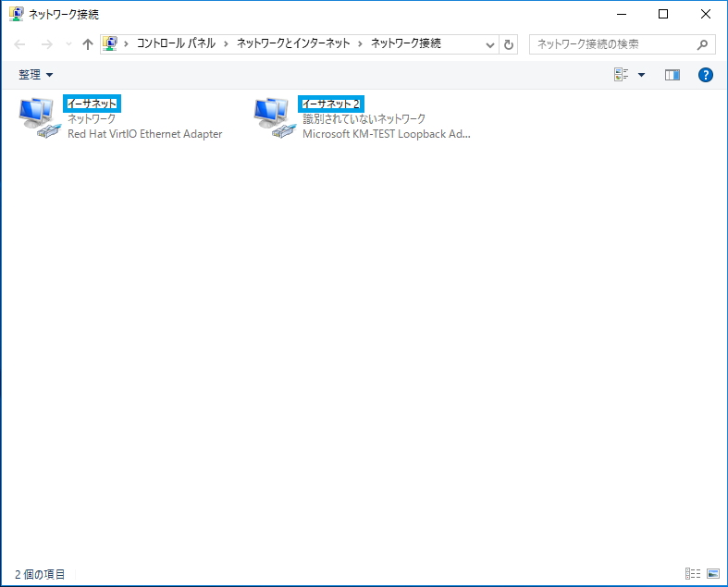Viewport: 728px width, 587px height.
Task: Minimize the ネットワーク接続 window
Action: pos(622,15)
